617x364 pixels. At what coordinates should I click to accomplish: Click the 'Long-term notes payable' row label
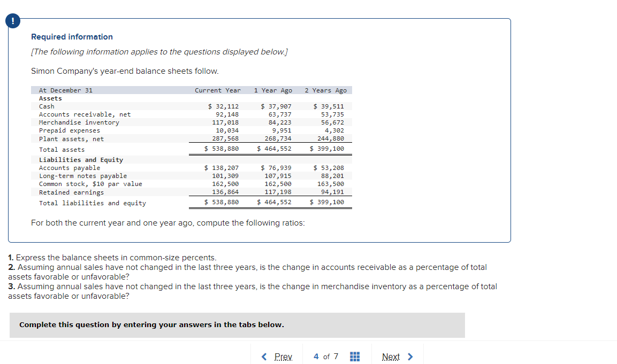(83, 176)
